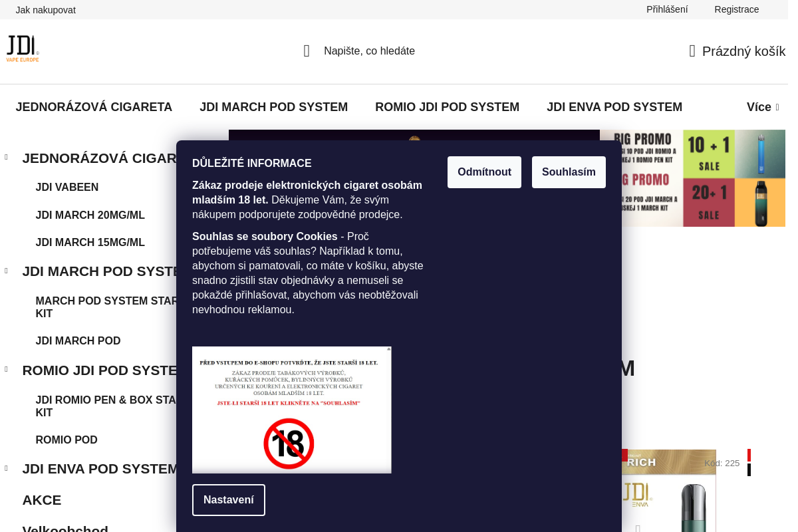Click the Registrace link
This screenshot has width=798, height=532.
(x=737, y=9)
